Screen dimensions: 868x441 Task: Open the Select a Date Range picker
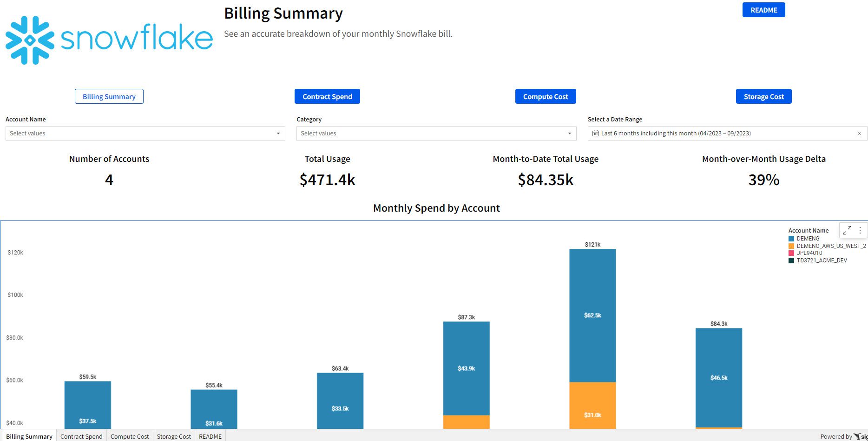(727, 134)
